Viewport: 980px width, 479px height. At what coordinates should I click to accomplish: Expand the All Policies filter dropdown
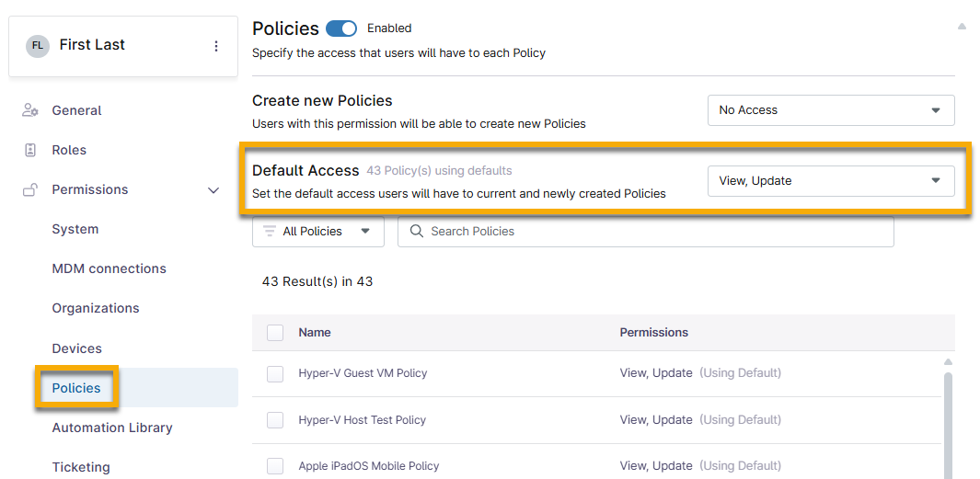(x=318, y=232)
